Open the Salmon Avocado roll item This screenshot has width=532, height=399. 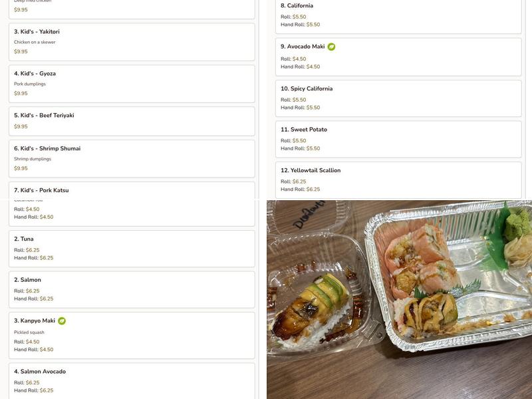click(132, 381)
